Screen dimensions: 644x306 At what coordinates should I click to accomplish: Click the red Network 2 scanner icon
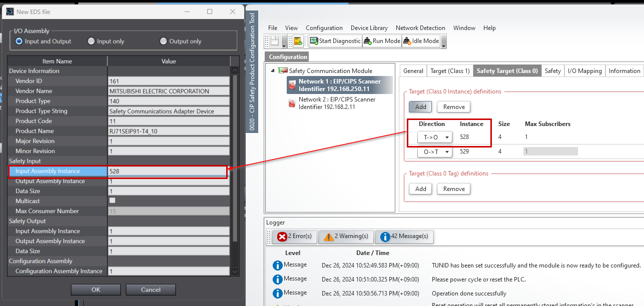292,103
